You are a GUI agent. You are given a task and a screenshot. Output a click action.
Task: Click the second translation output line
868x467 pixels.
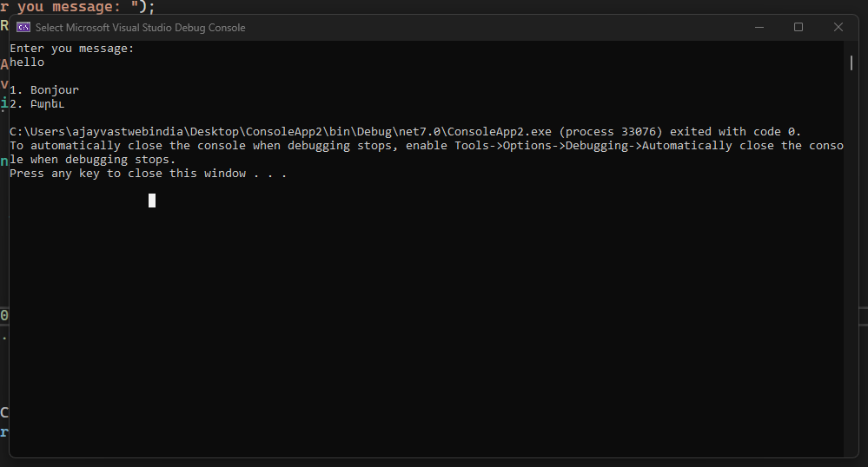tap(37, 104)
